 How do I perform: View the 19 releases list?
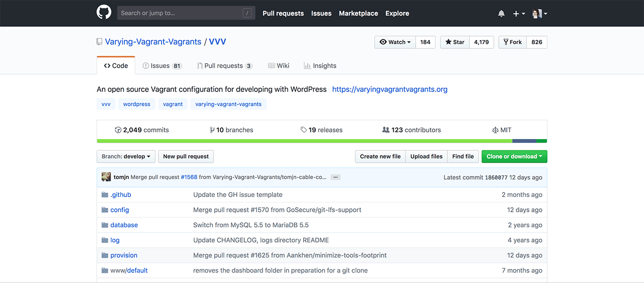coord(322,130)
